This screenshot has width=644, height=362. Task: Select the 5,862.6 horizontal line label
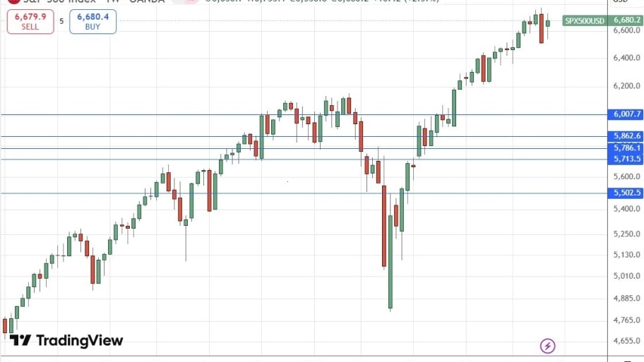coord(628,136)
